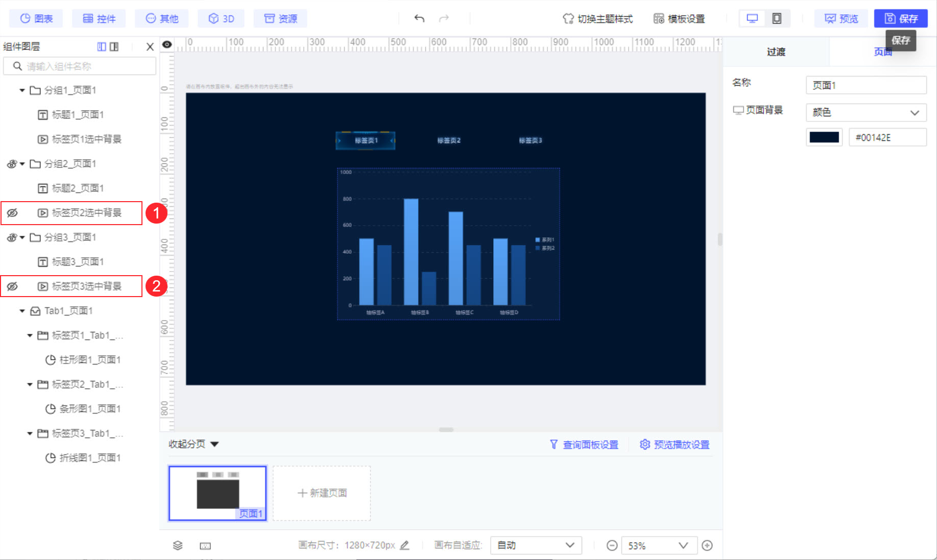
Task: Click the bottom panel drag handle
Action: pos(446,429)
